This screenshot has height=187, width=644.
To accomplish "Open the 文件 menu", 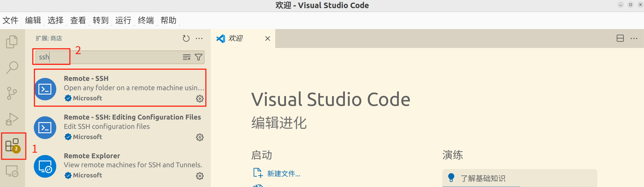I will [x=10, y=20].
